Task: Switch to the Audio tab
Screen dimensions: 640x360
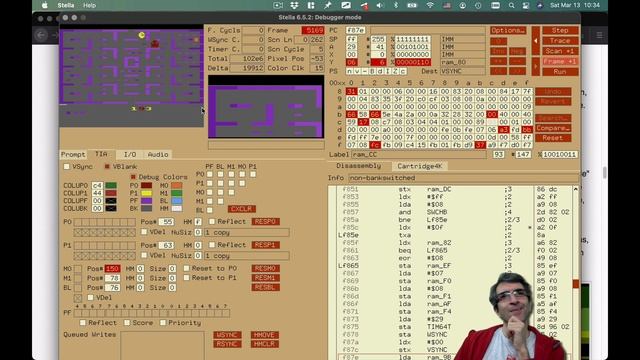Action: pos(158,154)
